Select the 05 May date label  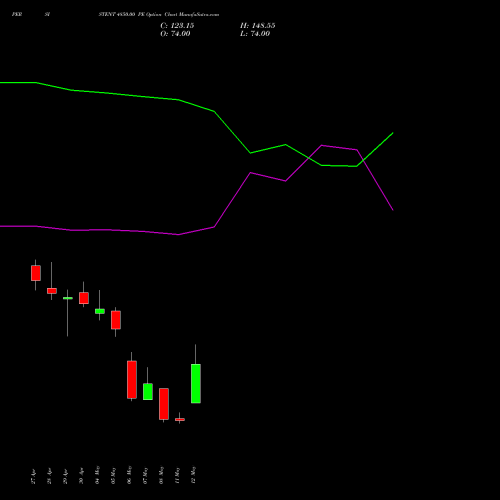(113, 475)
